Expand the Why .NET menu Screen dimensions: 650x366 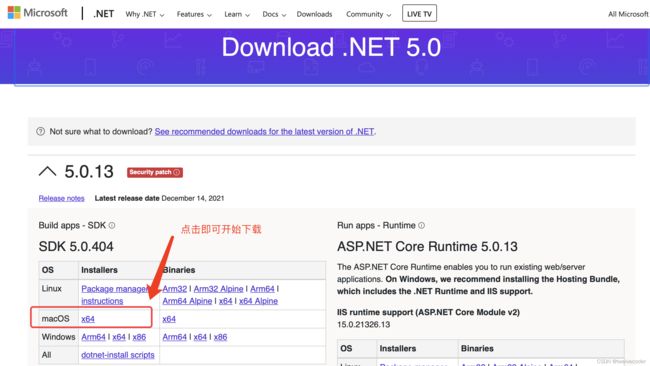[x=145, y=14]
